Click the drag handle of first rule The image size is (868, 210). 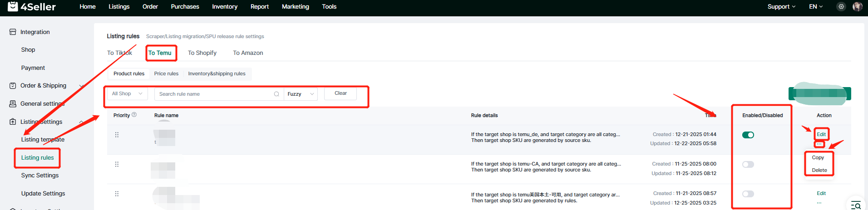click(117, 135)
